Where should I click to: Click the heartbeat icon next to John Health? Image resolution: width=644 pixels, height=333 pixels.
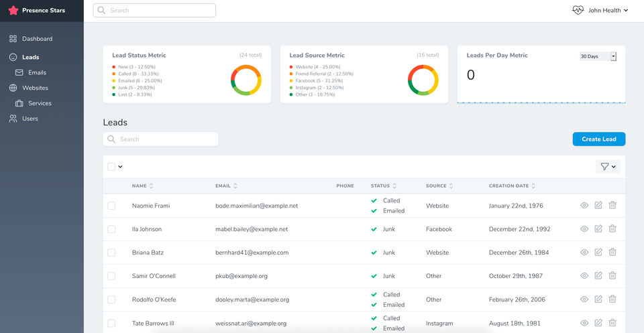click(578, 11)
